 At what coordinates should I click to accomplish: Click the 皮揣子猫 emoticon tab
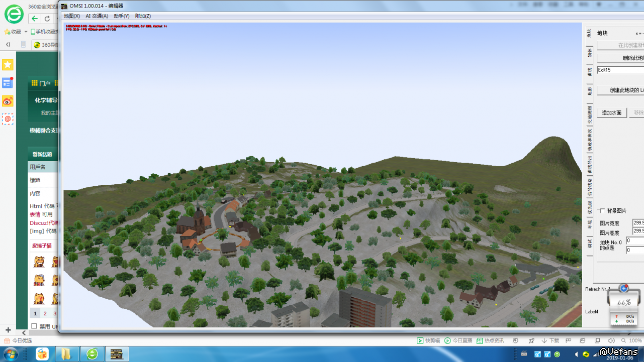point(42,246)
